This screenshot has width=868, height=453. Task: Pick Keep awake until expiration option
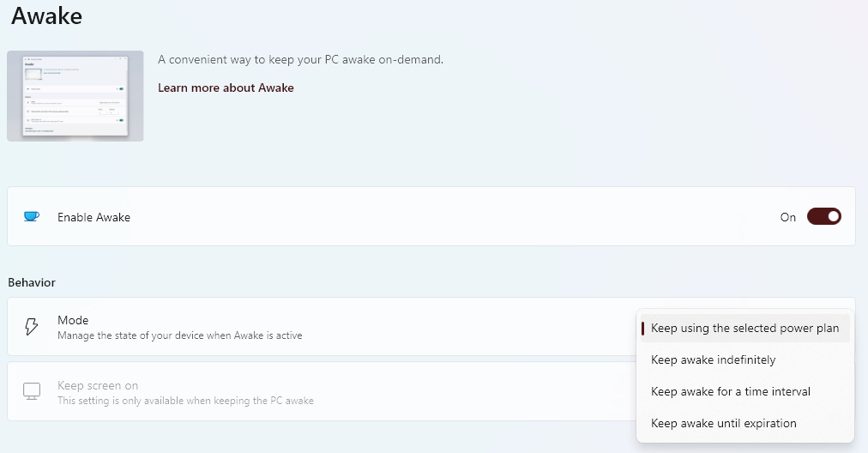click(x=723, y=423)
